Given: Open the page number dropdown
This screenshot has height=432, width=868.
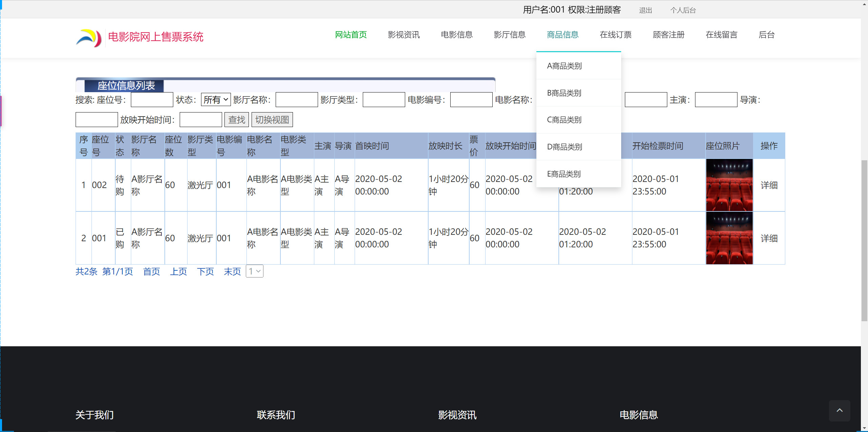Looking at the screenshot, I should (x=254, y=271).
